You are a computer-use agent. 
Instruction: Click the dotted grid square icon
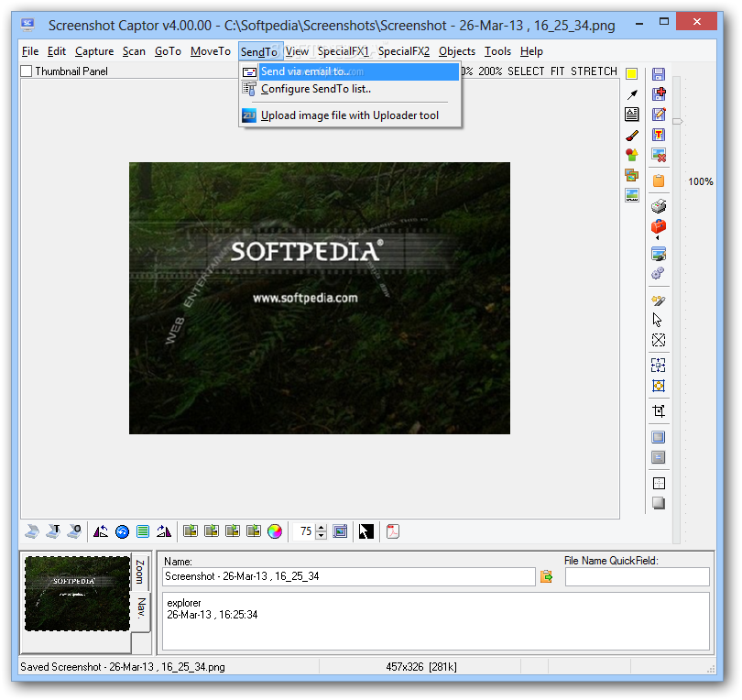pos(659,483)
